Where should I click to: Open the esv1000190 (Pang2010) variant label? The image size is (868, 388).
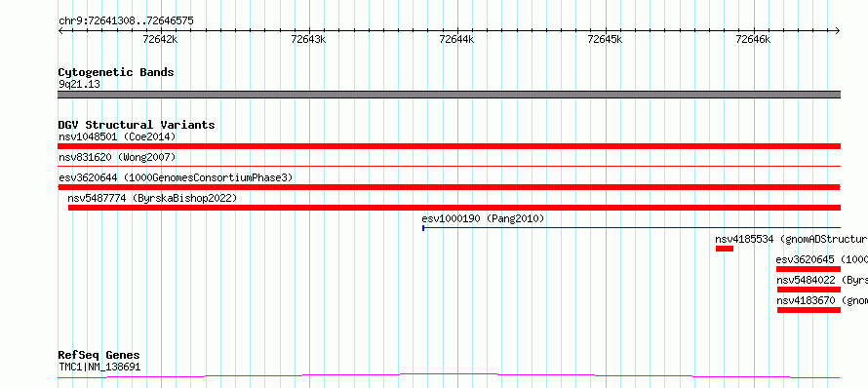483,218
